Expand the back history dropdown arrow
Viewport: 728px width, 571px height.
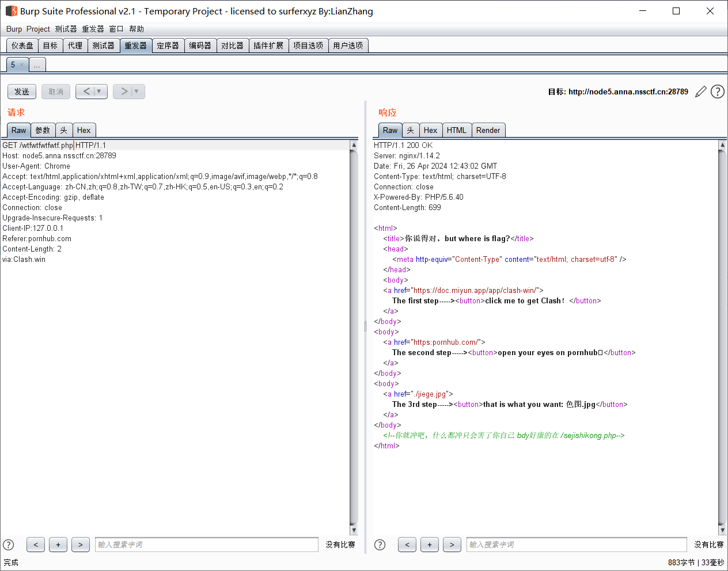[x=99, y=92]
